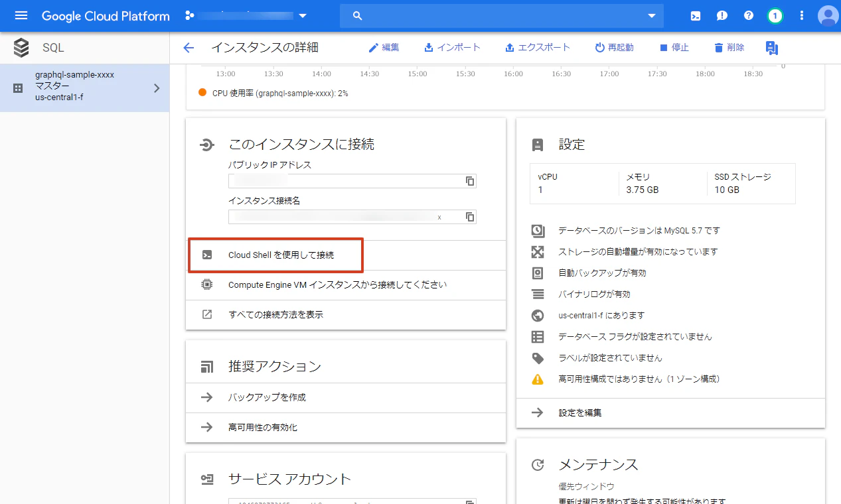Click Compute Engine VM connection option

pos(346,285)
